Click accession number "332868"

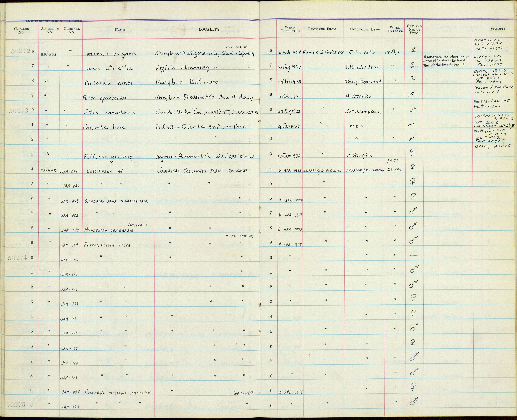click(x=48, y=54)
